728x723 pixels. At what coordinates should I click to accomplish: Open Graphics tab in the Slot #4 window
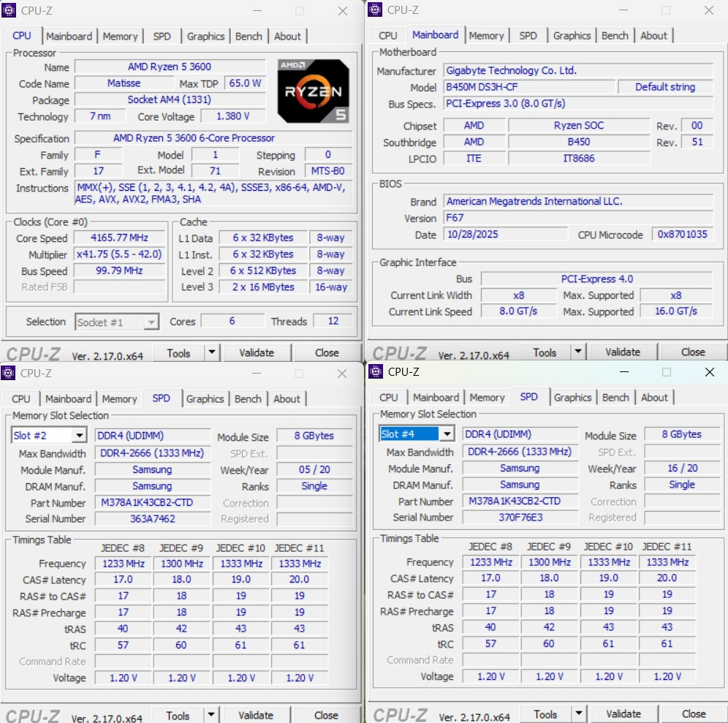coord(573,398)
